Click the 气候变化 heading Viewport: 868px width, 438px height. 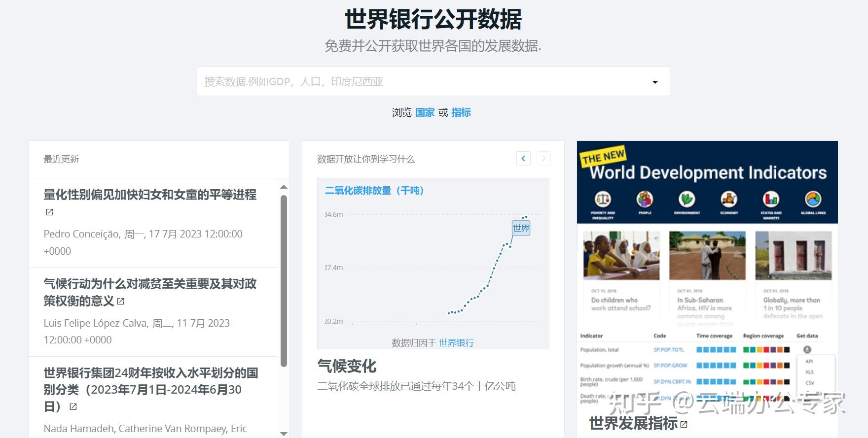[347, 366]
